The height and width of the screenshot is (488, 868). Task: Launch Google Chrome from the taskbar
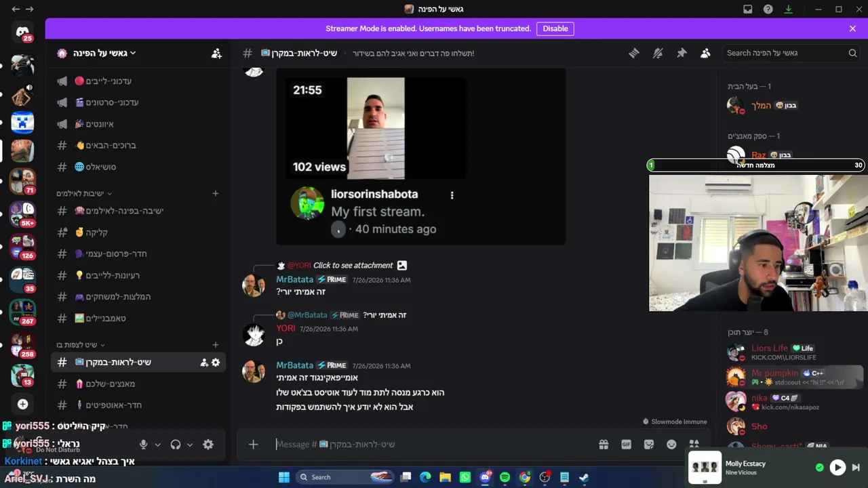click(524, 477)
